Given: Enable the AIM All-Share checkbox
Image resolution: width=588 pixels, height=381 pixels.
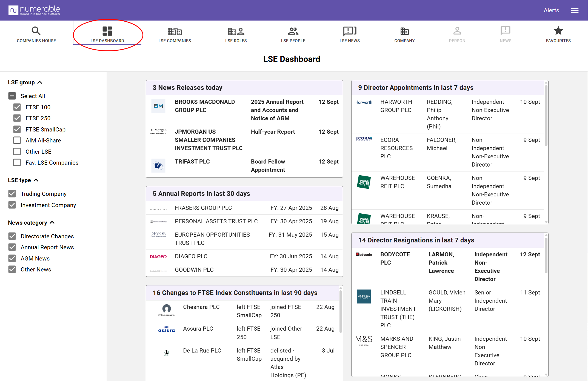Looking at the screenshot, I should 17,140.
